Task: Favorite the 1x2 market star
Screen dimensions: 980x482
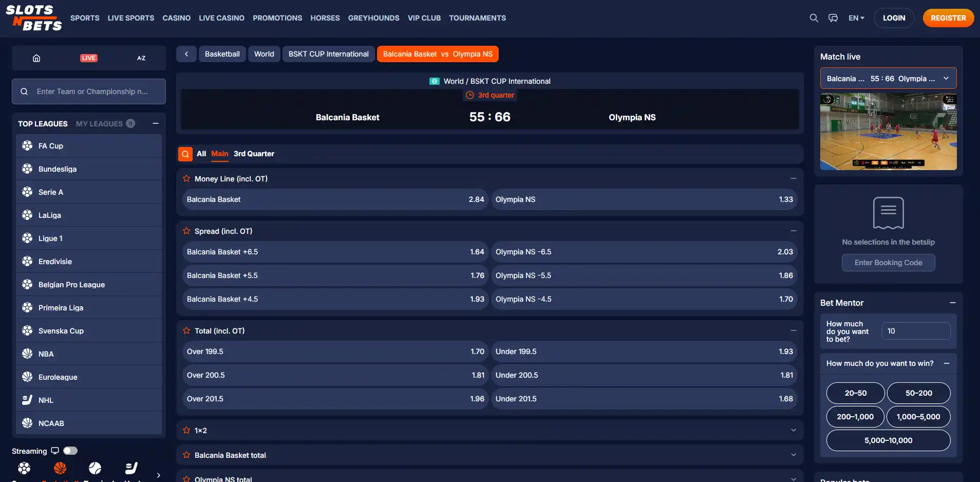Action: 186,431
